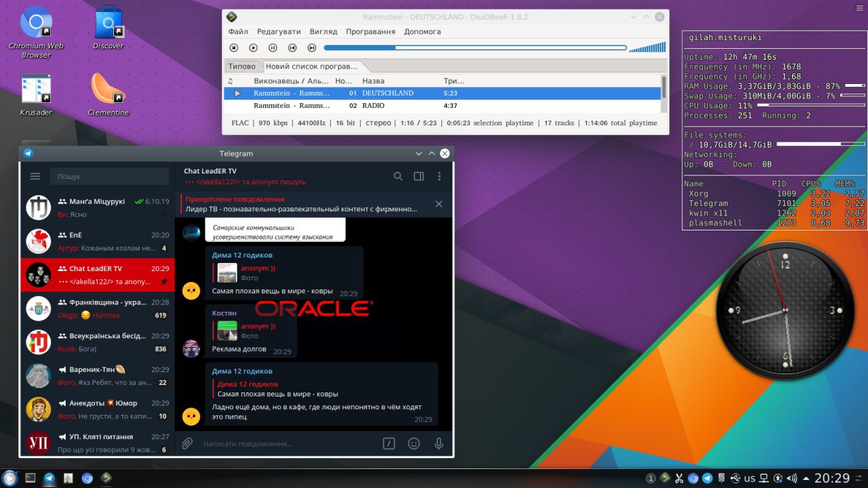Skip to next track in DeaDBeeF
The height and width of the screenshot is (488, 868).
(312, 47)
